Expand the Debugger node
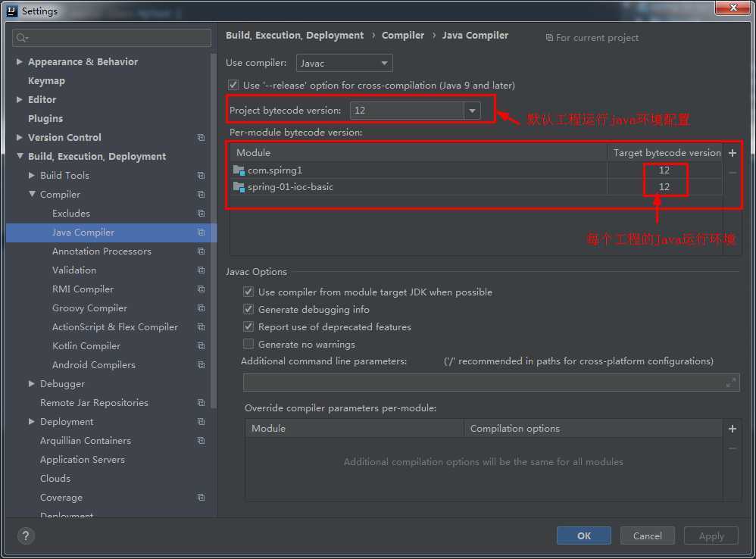The height and width of the screenshot is (559, 756). pyautogui.click(x=32, y=383)
